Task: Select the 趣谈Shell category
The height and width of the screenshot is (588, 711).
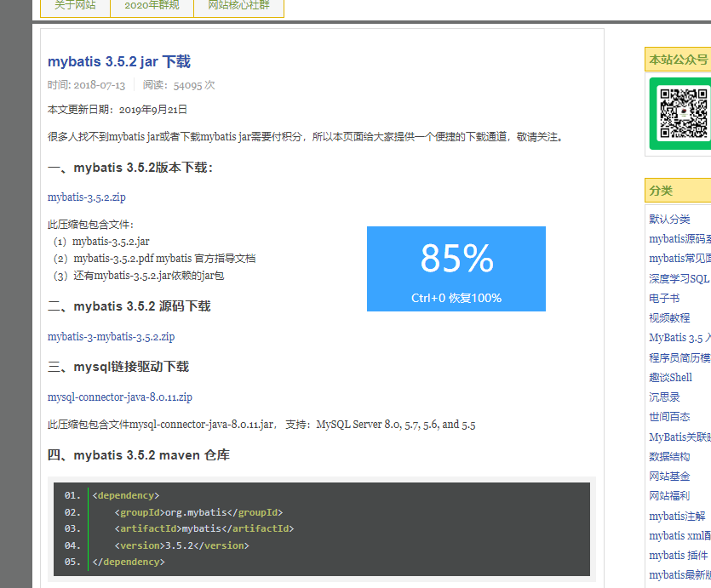Action: click(x=670, y=377)
